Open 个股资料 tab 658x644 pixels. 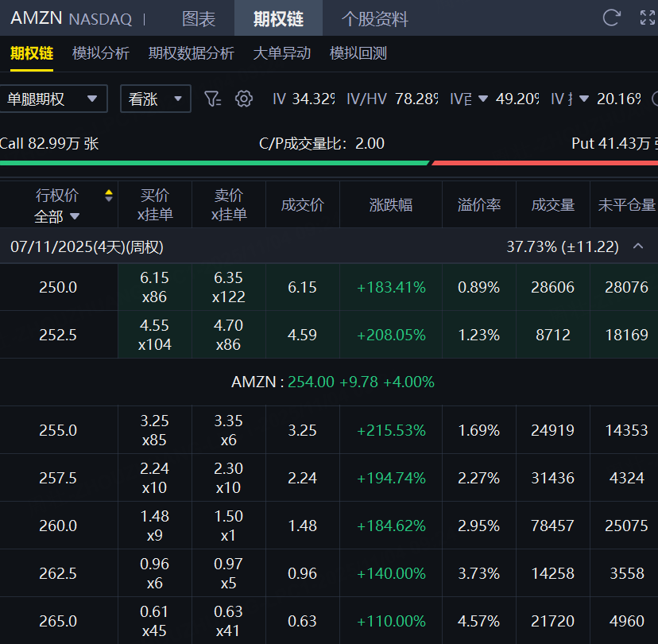tap(374, 18)
